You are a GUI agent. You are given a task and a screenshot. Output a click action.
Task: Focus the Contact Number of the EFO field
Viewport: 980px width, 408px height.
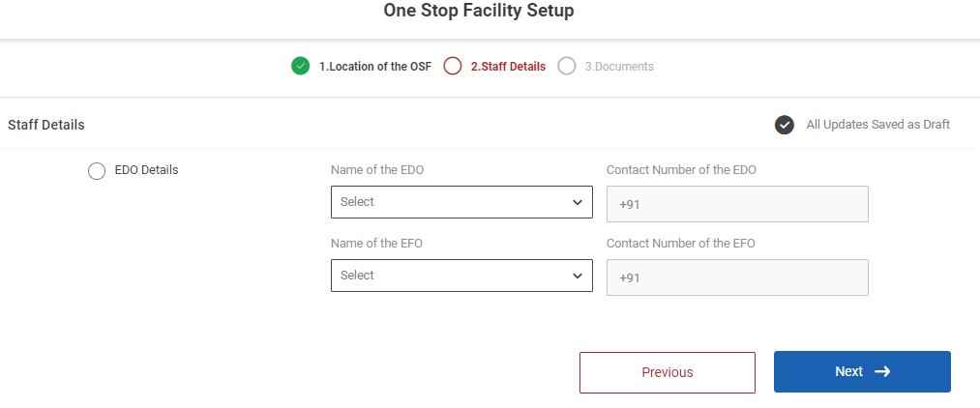coord(737,277)
